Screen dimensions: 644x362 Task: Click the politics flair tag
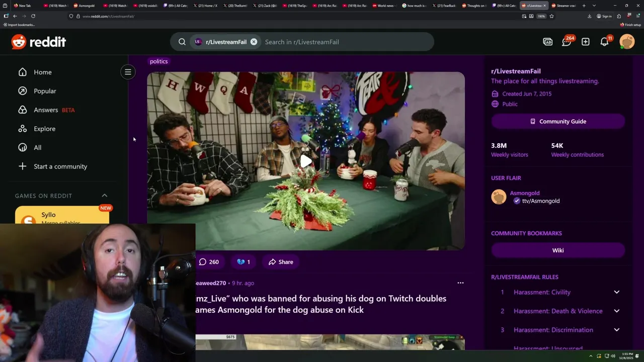(158, 61)
